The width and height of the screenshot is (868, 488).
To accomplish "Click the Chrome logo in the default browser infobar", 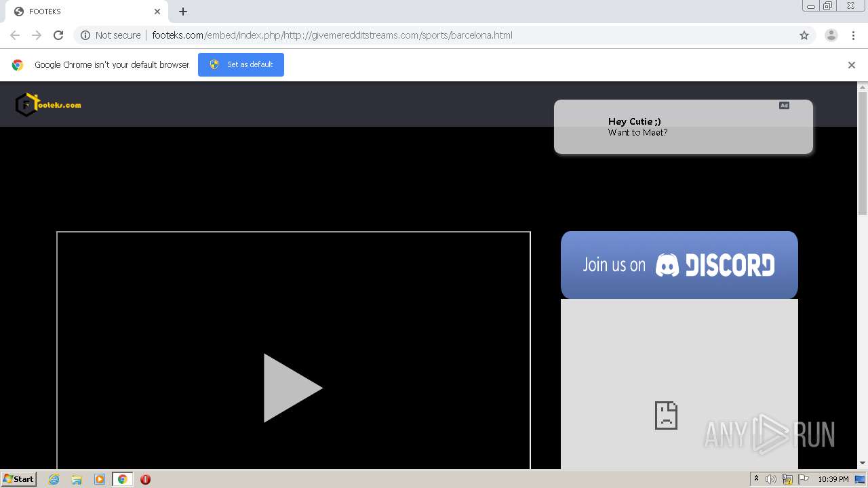I will (18, 65).
